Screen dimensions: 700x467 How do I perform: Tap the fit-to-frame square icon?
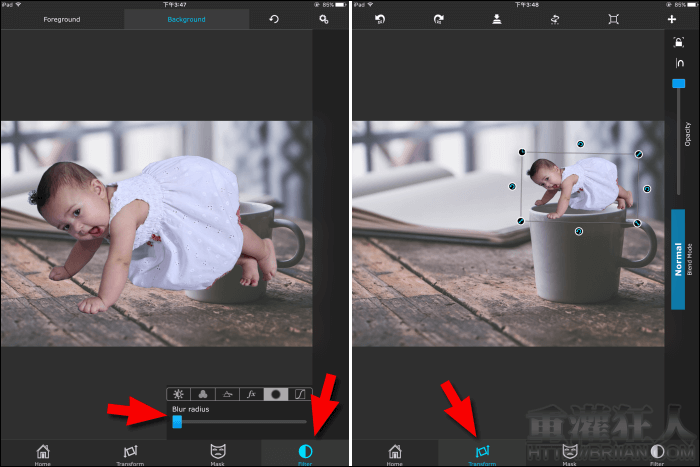click(613, 19)
